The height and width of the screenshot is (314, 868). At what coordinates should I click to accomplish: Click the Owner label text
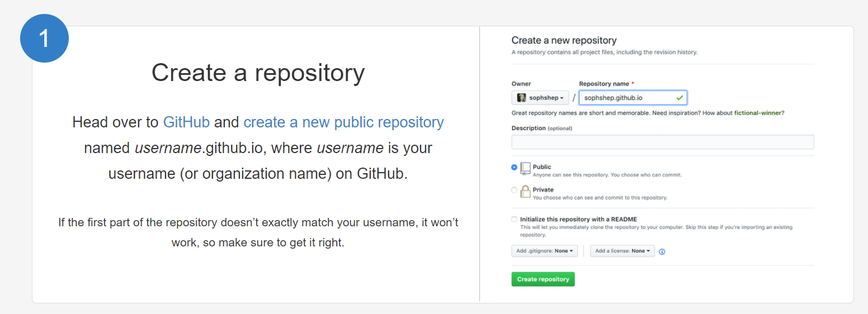(x=521, y=84)
